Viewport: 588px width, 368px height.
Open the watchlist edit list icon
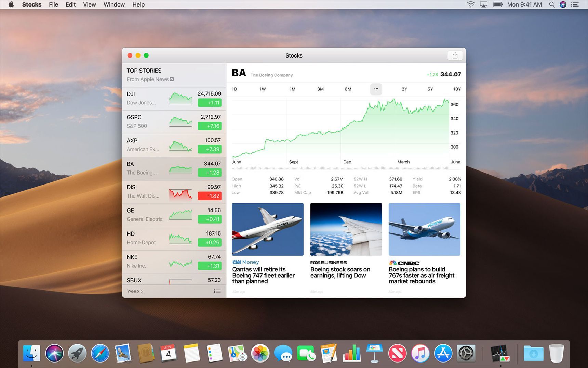pos(217,291)
